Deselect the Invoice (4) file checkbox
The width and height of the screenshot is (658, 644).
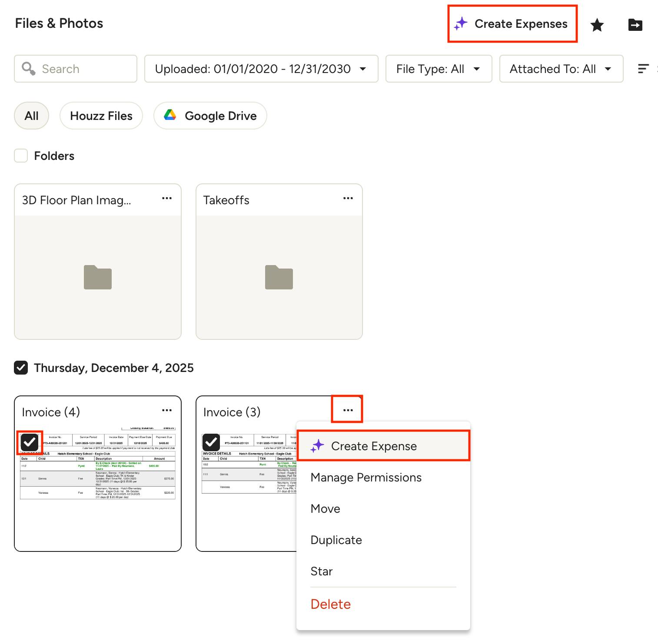pos(30,442)
